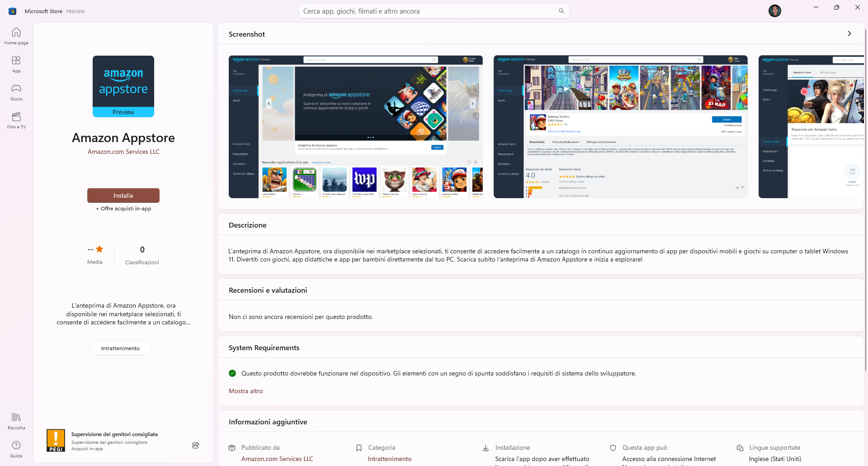Click the share icon near PEGI rating
This screenshot has height=466, width=868.
pos(196,445)
